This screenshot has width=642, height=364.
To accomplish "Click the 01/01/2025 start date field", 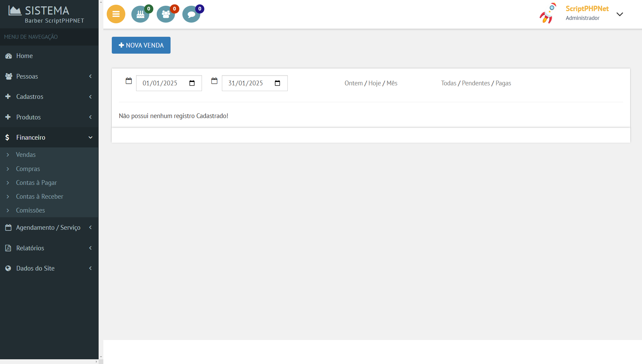I will [x=160, y=83].
